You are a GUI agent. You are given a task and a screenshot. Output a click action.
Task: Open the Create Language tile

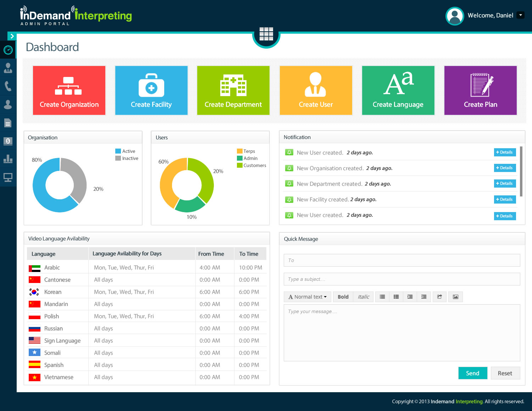click(x=398, y=90)
